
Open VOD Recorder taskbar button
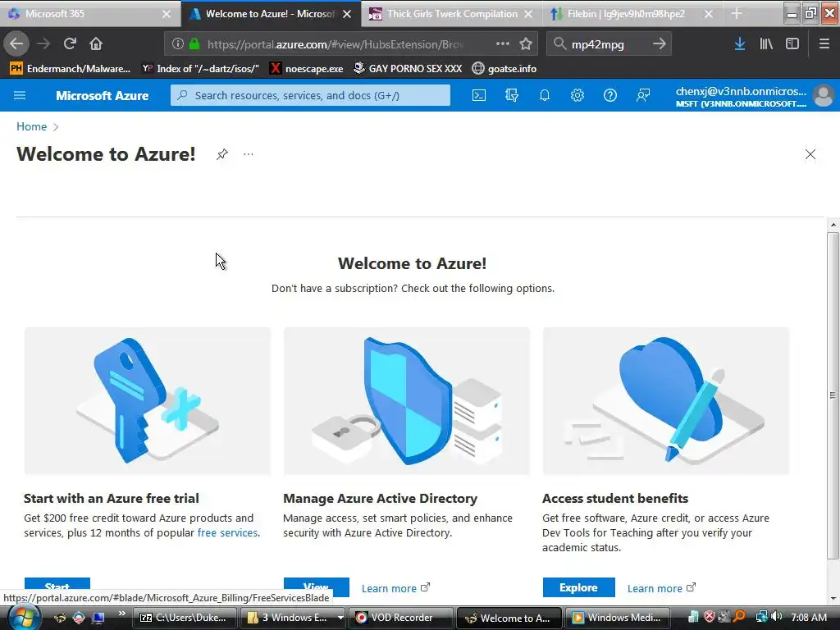pos(401,618)
